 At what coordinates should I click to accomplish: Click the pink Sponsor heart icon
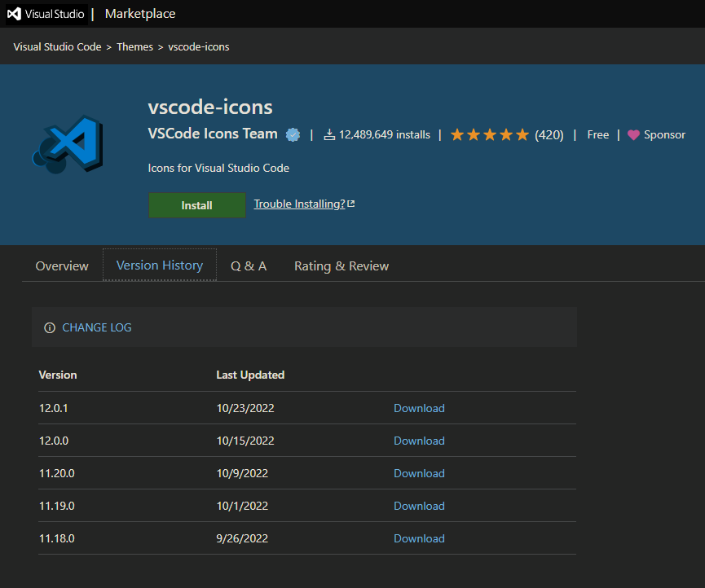635,134
